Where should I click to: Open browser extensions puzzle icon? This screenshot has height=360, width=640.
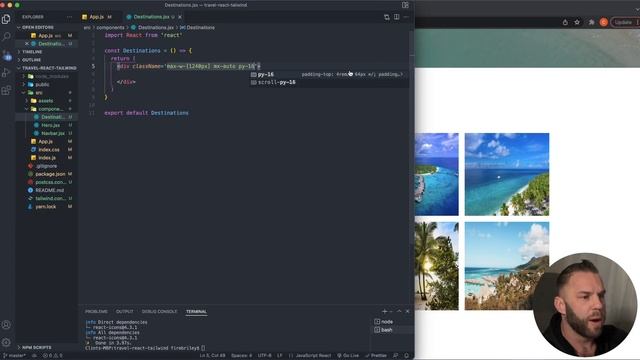click(x=591, y=22)
